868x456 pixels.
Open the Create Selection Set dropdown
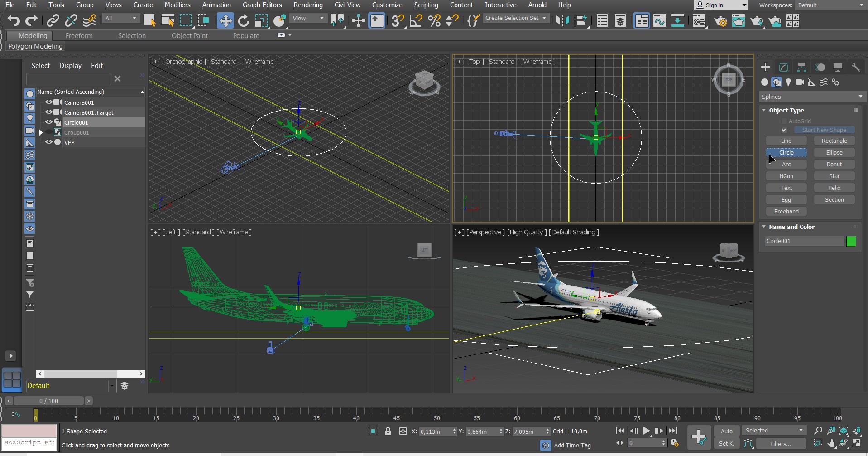tap(516, 18)
